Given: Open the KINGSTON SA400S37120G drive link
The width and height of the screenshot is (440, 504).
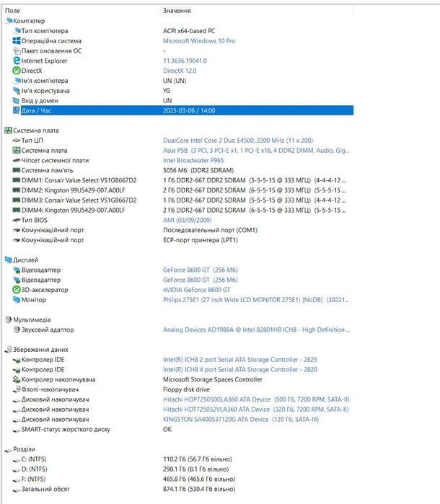Looking at the screenshot, I should [x=241, y=419].
